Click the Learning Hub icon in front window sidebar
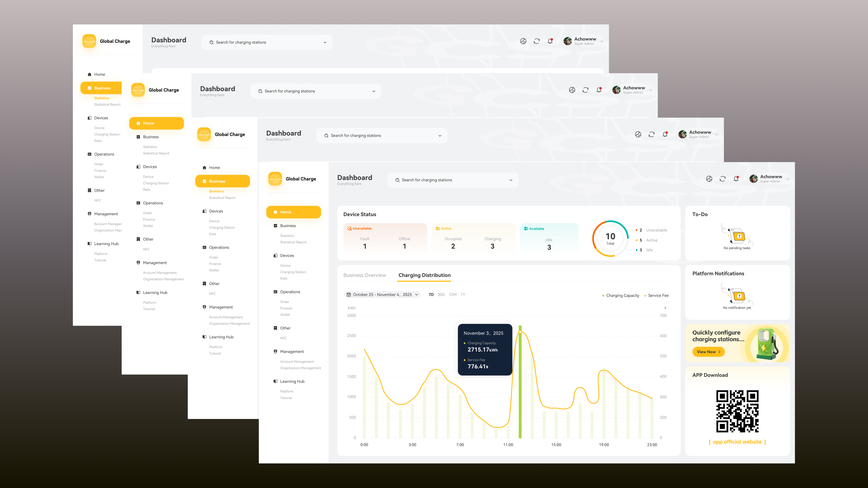 [x=275, y=382]
